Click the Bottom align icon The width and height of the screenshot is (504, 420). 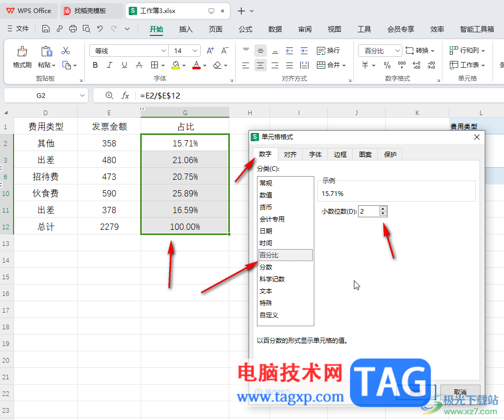pyautogui.click(x=275, y=51)
